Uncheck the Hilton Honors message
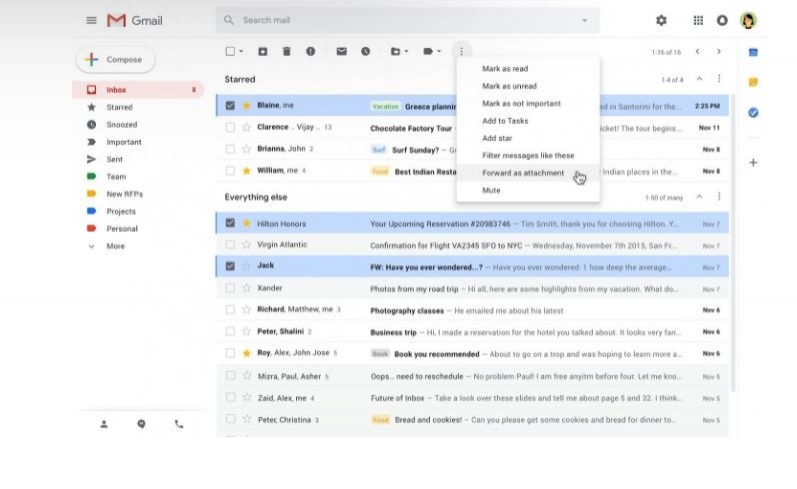797x489 pixels. click(230, 223)
